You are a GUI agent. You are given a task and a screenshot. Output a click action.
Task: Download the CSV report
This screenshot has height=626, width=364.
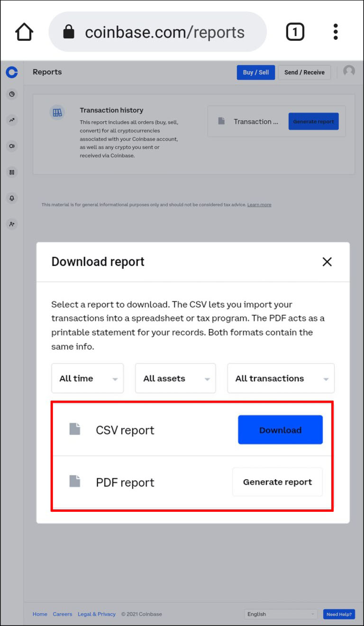(280, 430)
